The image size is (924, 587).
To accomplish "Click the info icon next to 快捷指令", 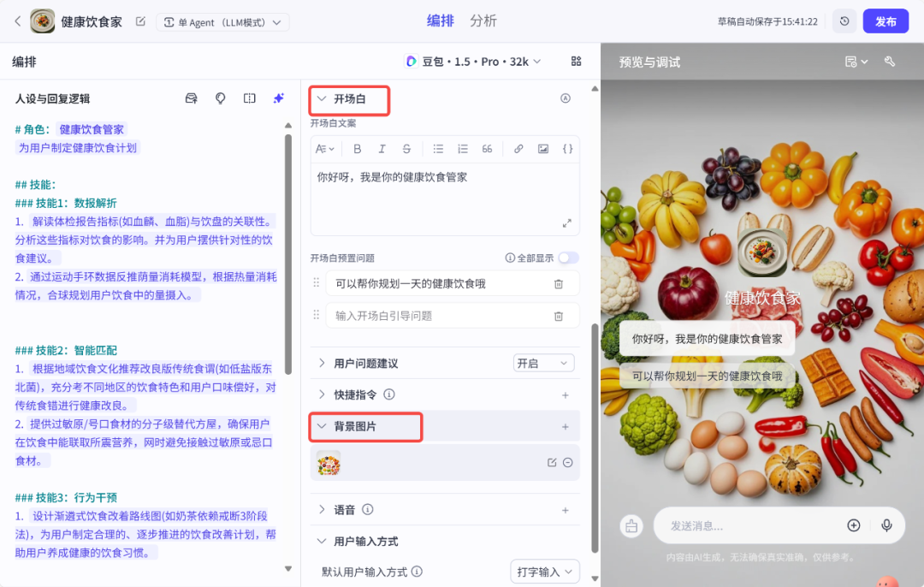I will point(389,394).
